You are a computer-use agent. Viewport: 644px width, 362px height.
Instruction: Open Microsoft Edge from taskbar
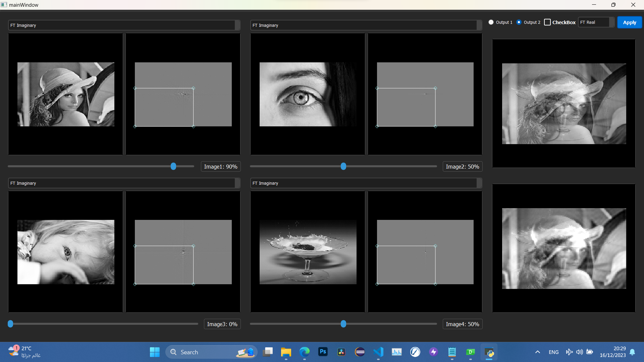304,352
